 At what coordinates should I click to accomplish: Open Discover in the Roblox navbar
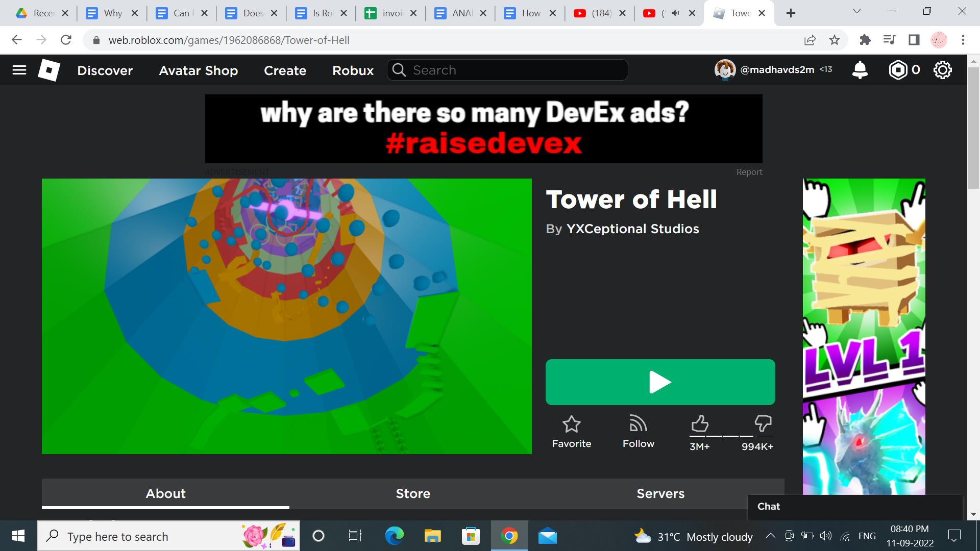[x=105, y=70]
